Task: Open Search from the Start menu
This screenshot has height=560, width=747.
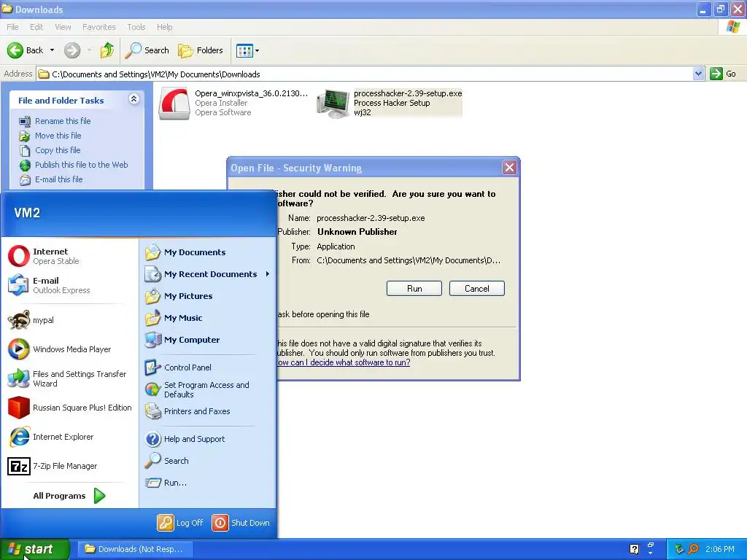Action: (207, 461)
